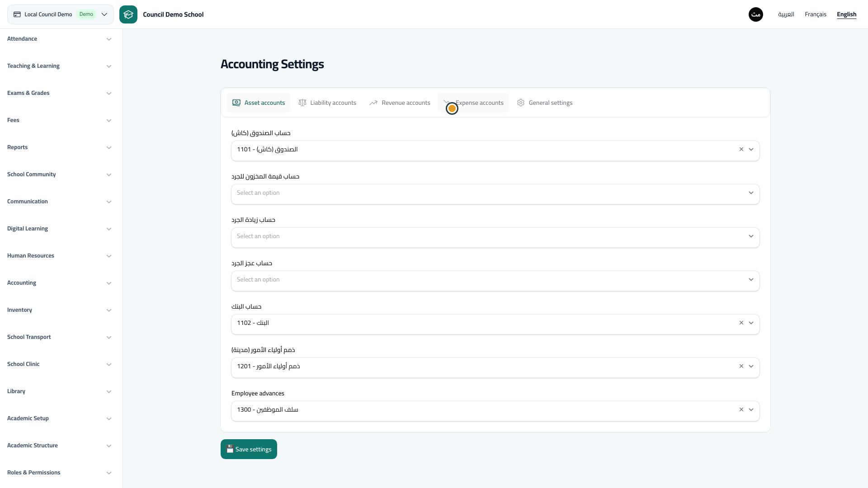The image size is (868, 488).
Task: Click the Accounting Settings heading
Action: (272, 64)
